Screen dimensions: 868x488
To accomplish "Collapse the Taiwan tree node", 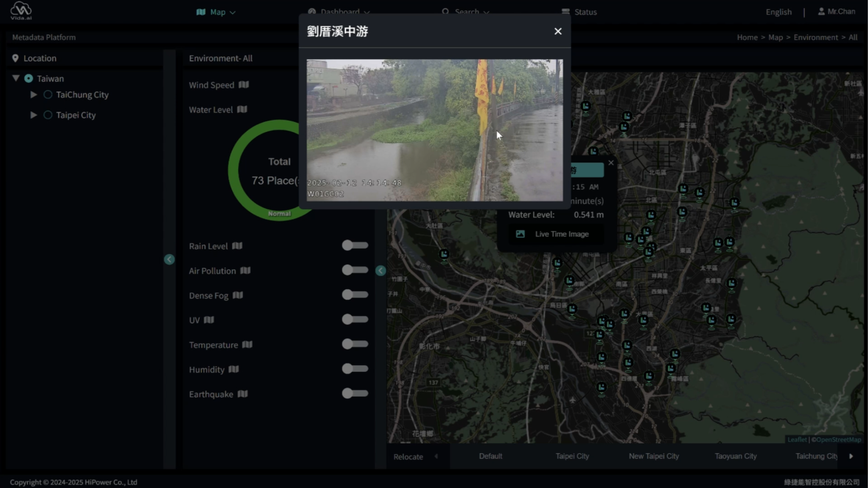I will 16,78.
